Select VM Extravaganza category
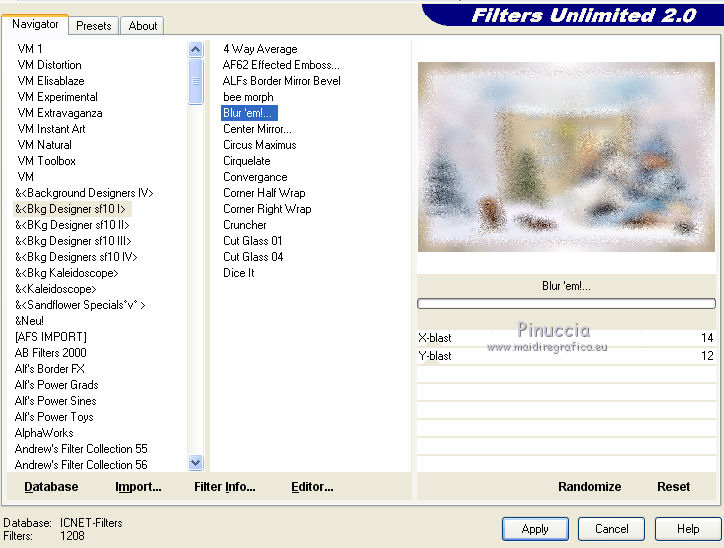Screen dimensions: 724x548 60,113
